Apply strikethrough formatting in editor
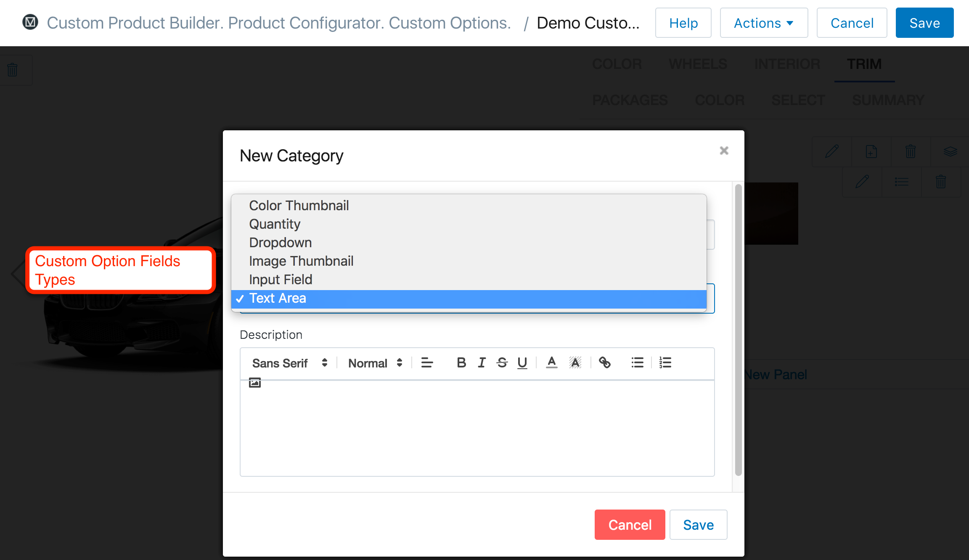Viewport: 969px width, 560px height. tap(502, 362)
